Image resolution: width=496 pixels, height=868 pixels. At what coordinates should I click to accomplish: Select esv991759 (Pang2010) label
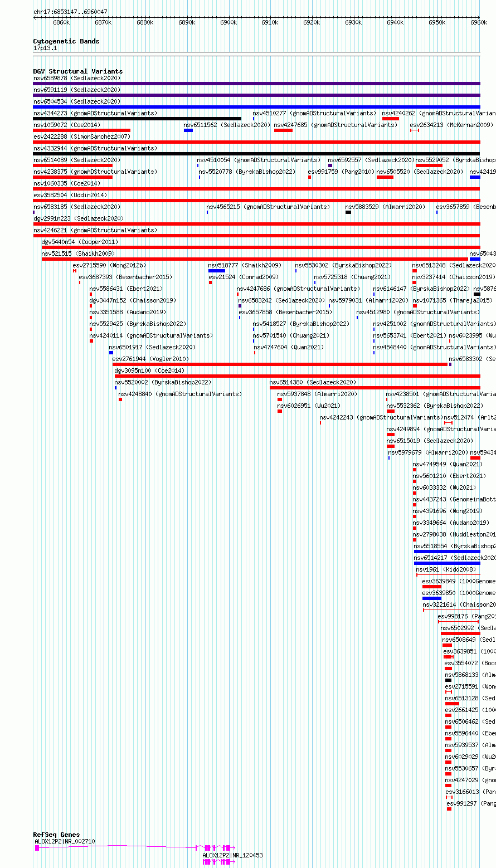click(x=342, y=172)
